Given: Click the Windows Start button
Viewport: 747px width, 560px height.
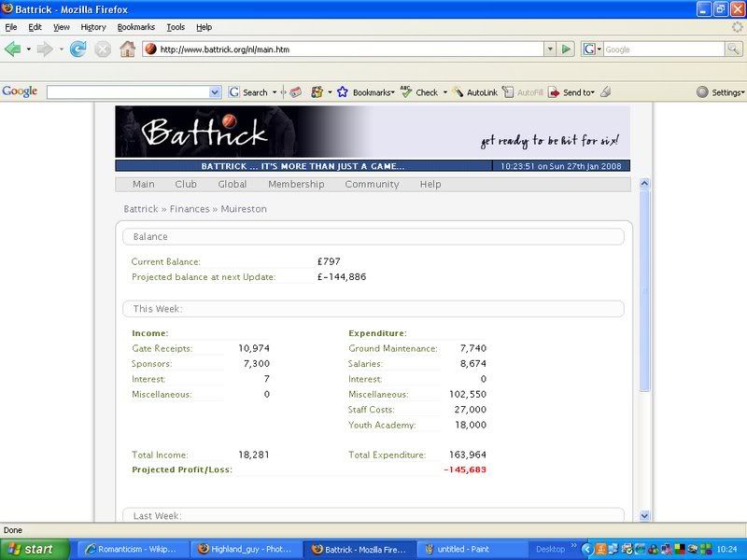Looking at the screenshot, I should click(x=35, y=549).
